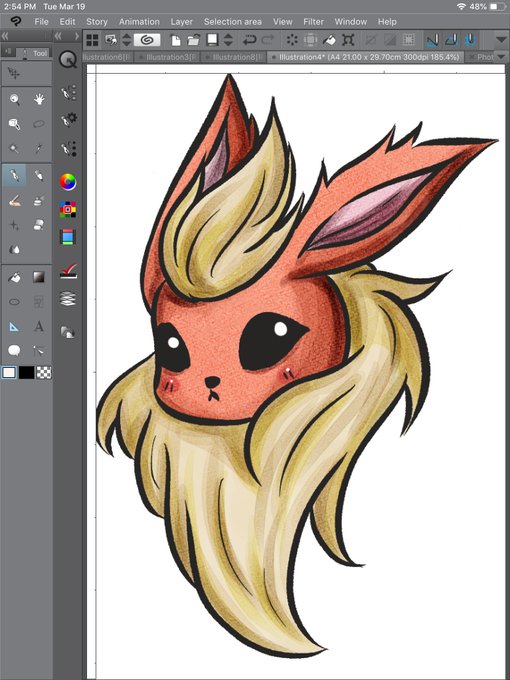Screen dimensions: 510x680
Task: Select the Auto select magic wand tool
Action: [14, 149]
